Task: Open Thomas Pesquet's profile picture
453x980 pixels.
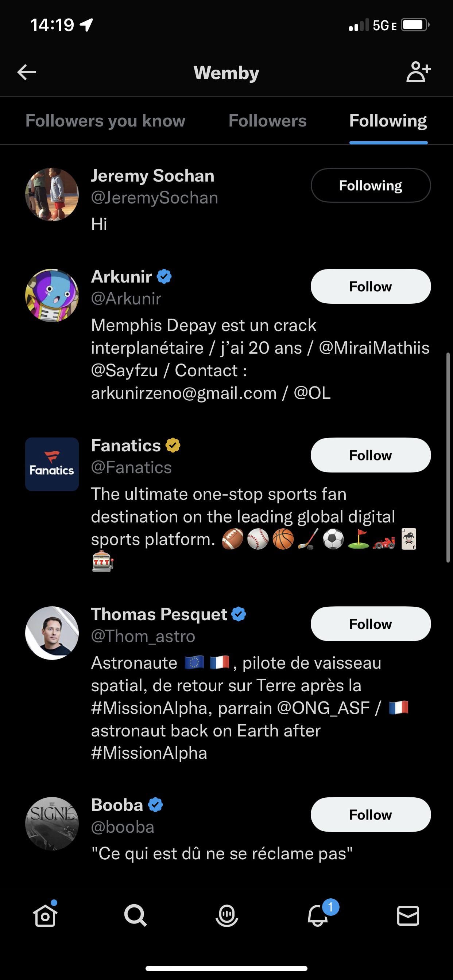Action: (52, 633)
